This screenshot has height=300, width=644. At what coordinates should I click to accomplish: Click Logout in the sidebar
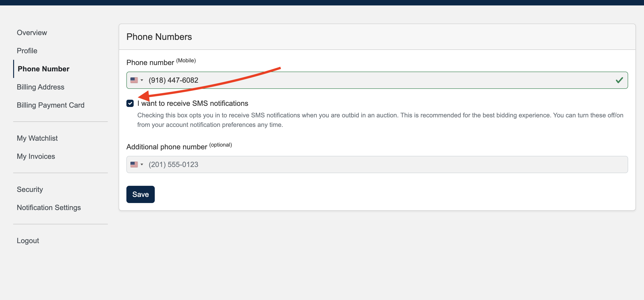click(28, 241)
